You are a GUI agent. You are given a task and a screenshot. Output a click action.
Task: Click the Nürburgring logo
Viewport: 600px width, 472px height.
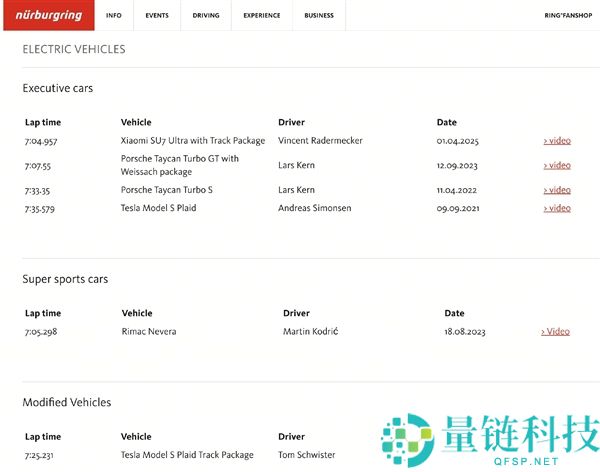tap(49, 15)
